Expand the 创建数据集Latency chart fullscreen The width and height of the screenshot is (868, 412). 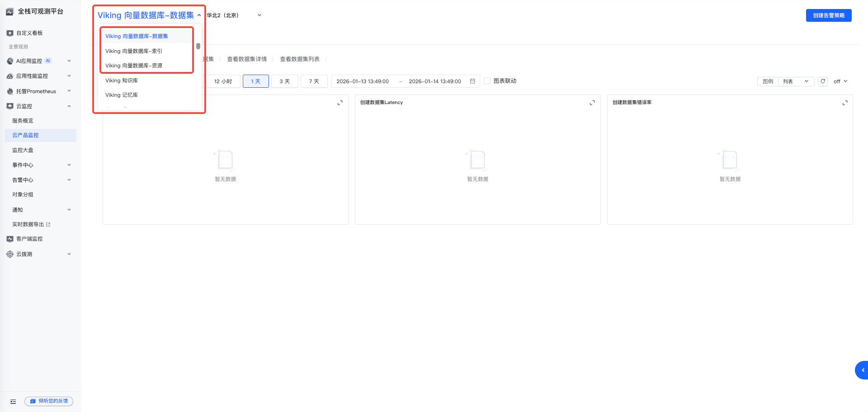[x=592, y=103]
